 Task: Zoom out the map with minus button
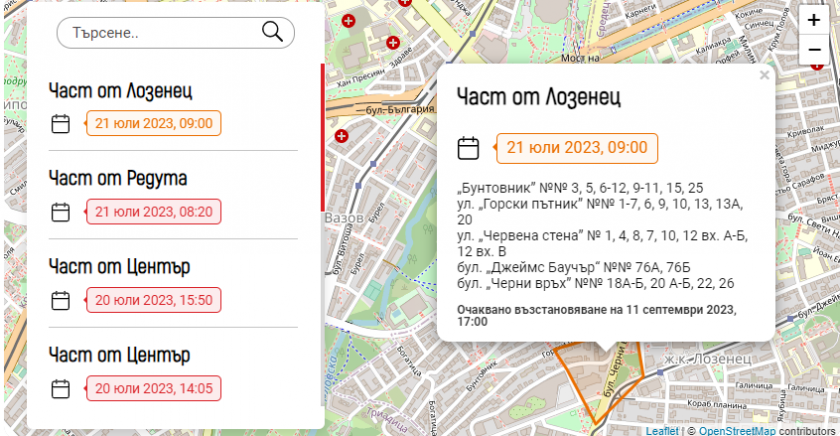(814, 48)
